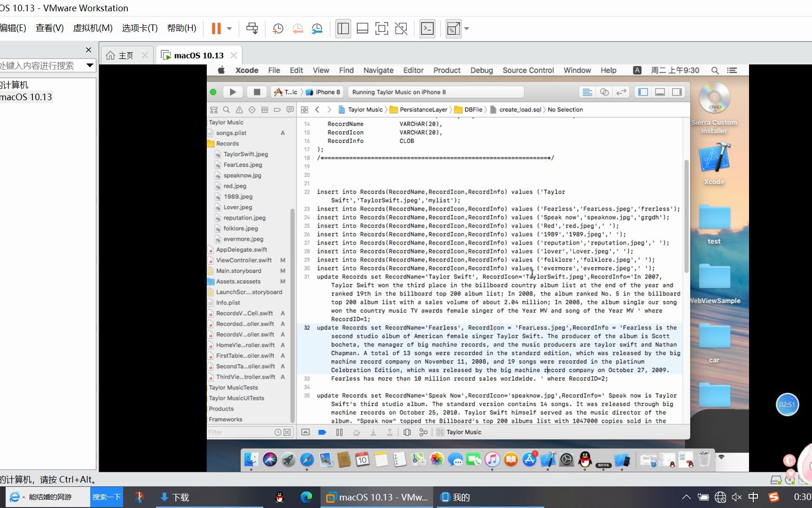Choose the iPhone 8 destination selector
Image resolution: width=812 pixels, height=508 pixels.
pos(323,92)
